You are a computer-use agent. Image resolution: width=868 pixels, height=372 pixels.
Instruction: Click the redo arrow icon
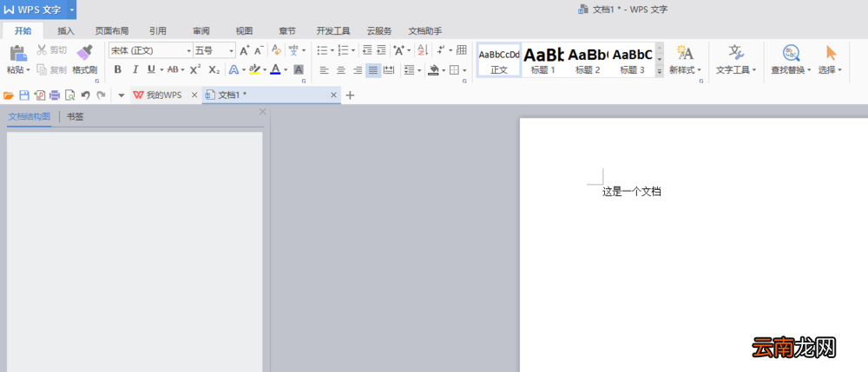101,95
